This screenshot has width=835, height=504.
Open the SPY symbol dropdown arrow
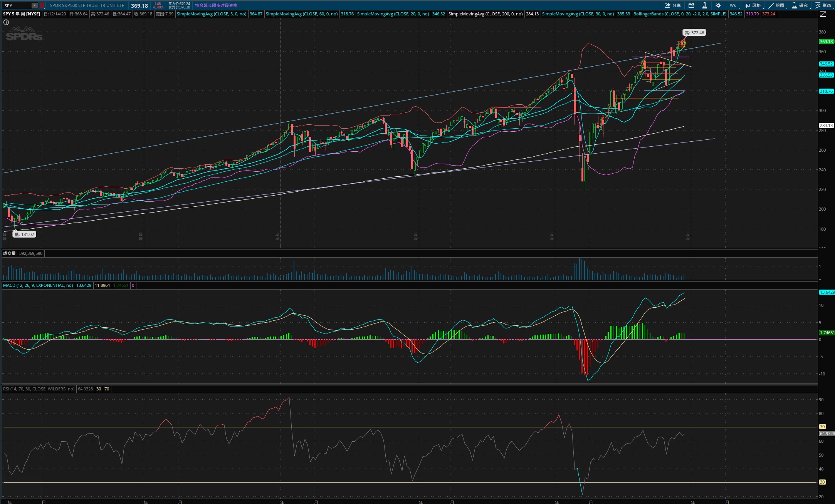pos(35,6)
